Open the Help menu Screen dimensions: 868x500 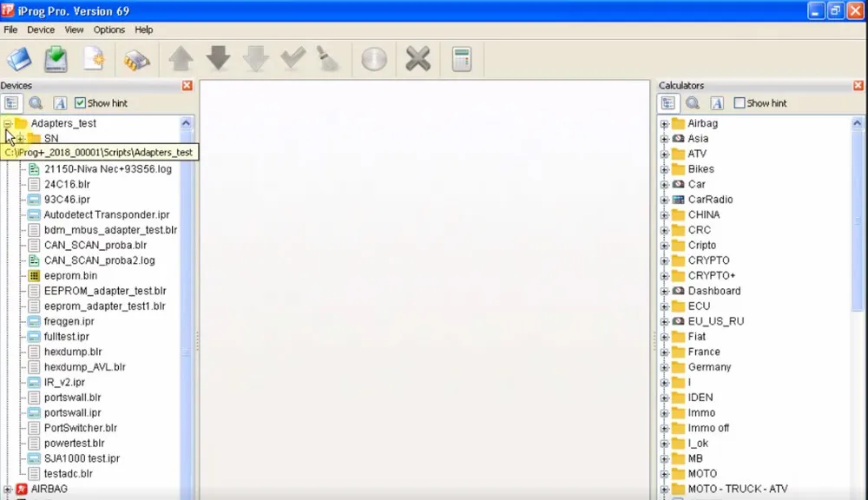click(144, 30)
